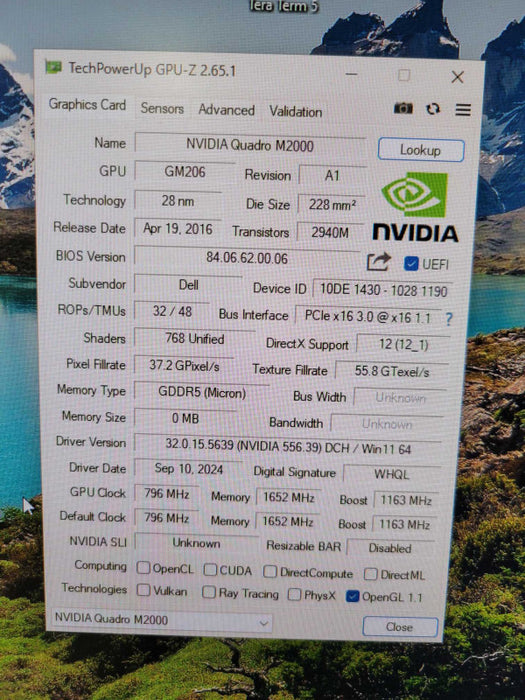Toggle the Vulkan checkbox
Viewport: 525px width, 700px height.
[143, 590]
